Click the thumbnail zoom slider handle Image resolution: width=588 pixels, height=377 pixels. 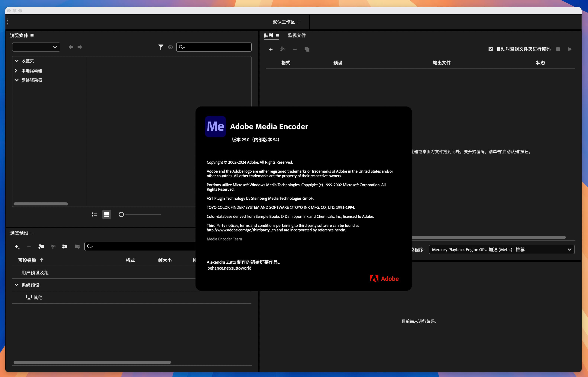click(121, 214)
